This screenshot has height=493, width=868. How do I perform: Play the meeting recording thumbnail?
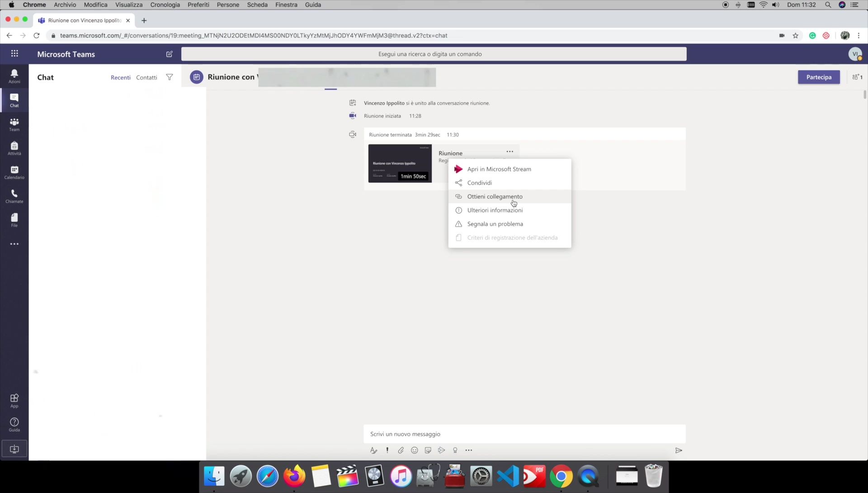pos(400,163)
